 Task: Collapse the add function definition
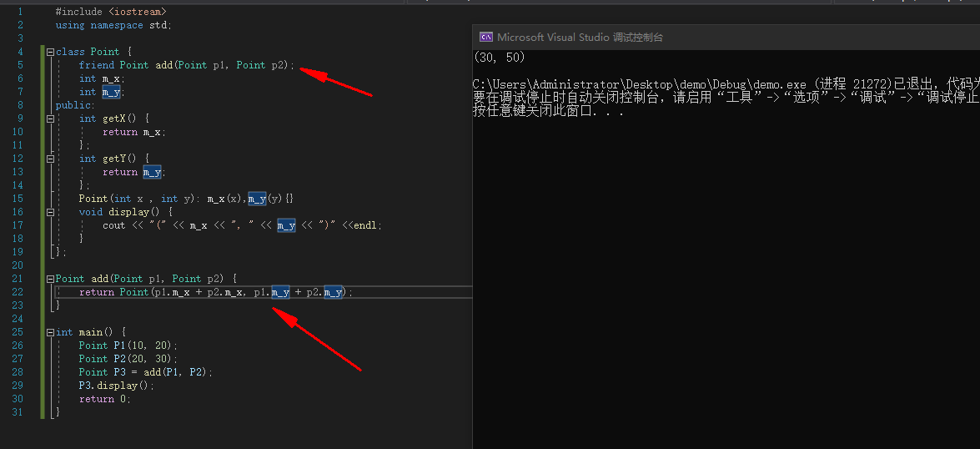(50, 279)
